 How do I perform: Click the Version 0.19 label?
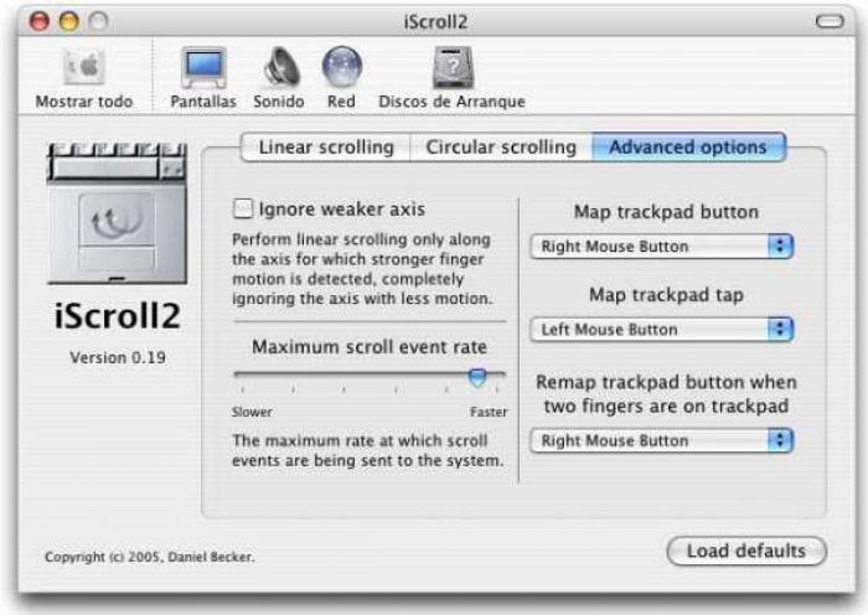118,357
